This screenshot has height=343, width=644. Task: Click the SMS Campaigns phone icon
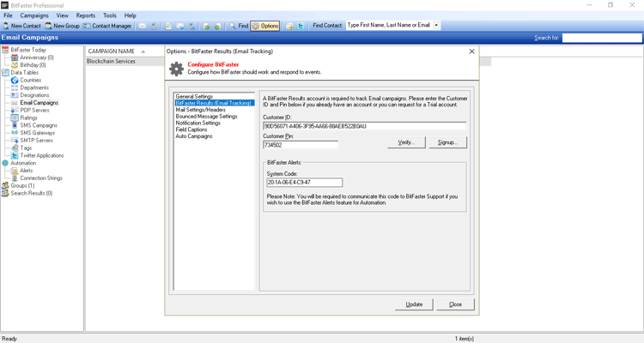(x=15, y=125)
